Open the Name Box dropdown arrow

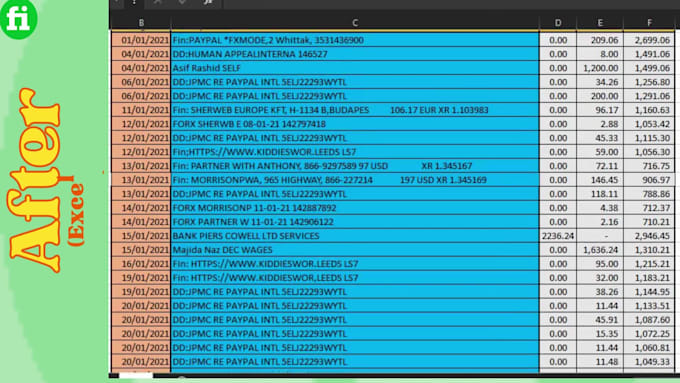[117, 3]
